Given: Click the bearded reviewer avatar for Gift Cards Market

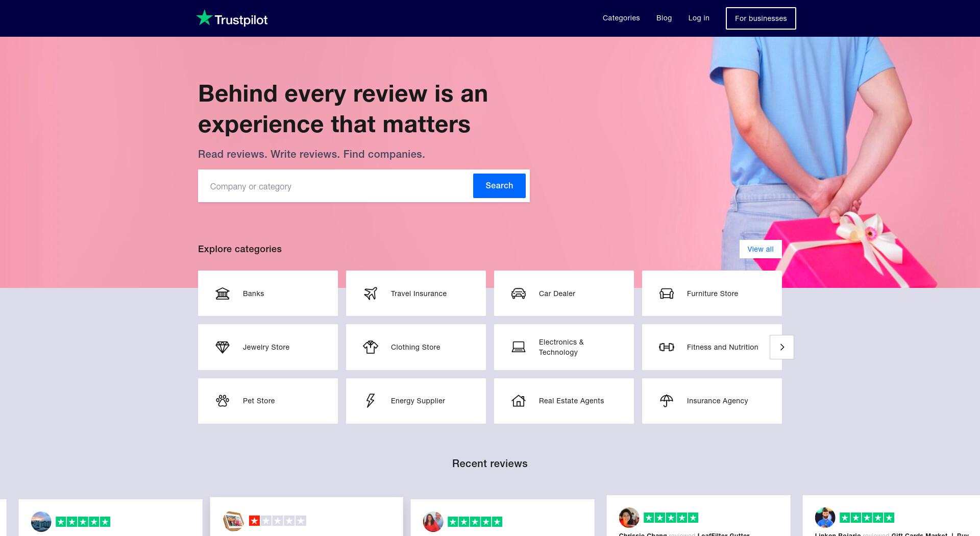Looking at the screenshot, I should click(825, 518).
